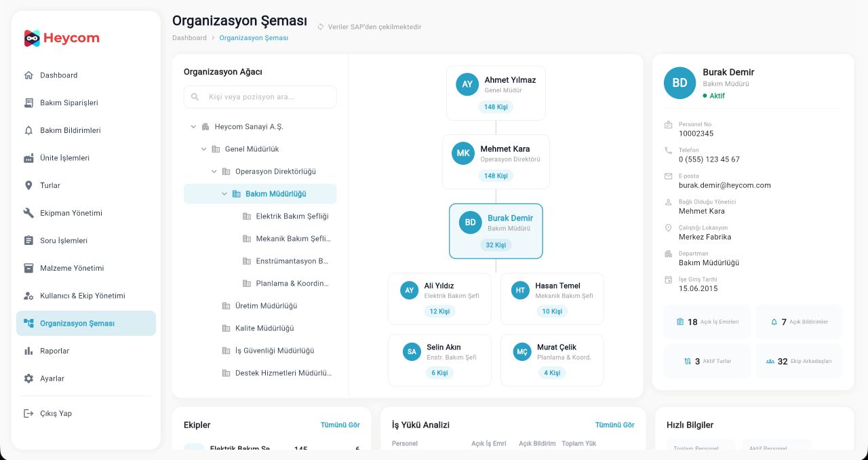Open Malzeme Yönetimi box icon
The width and height of the screenshot is (868, 460).
pyautogui.click(x=28, y=268)
